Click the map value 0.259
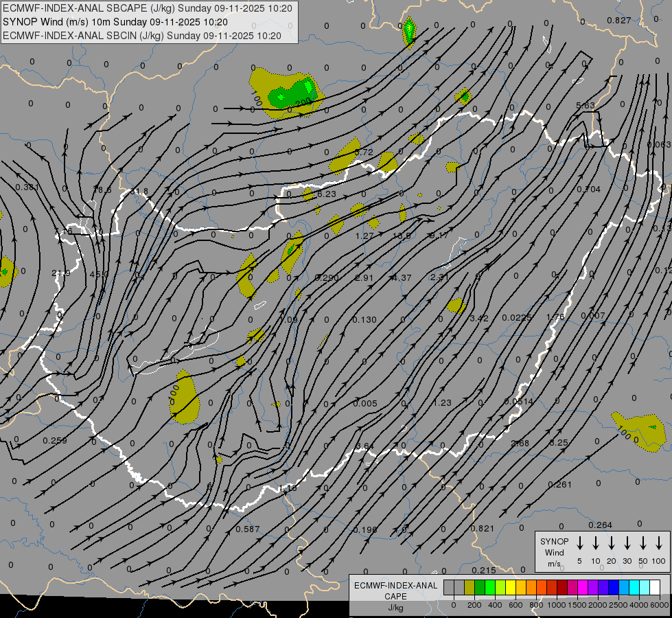 pyautogui.click(x=55, y=440)
